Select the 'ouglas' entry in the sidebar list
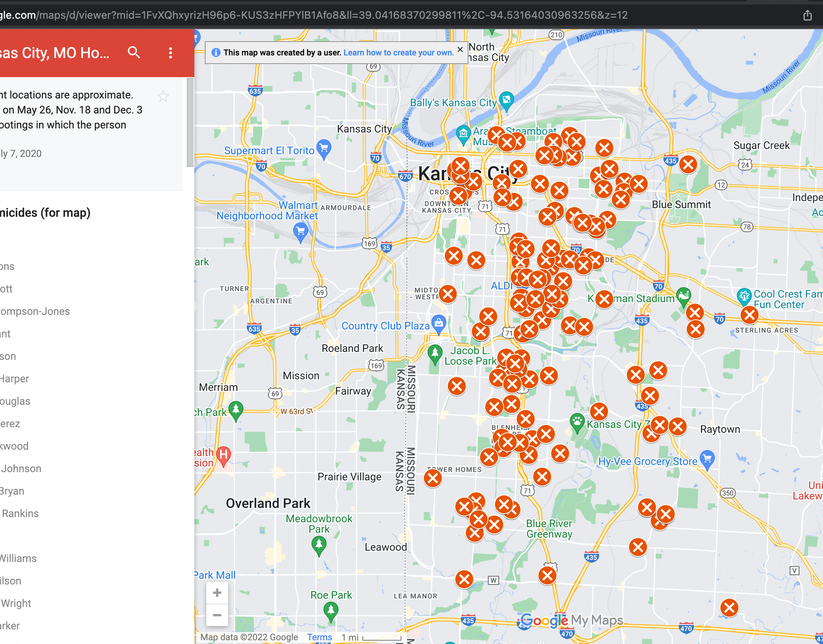 (15, 401)
